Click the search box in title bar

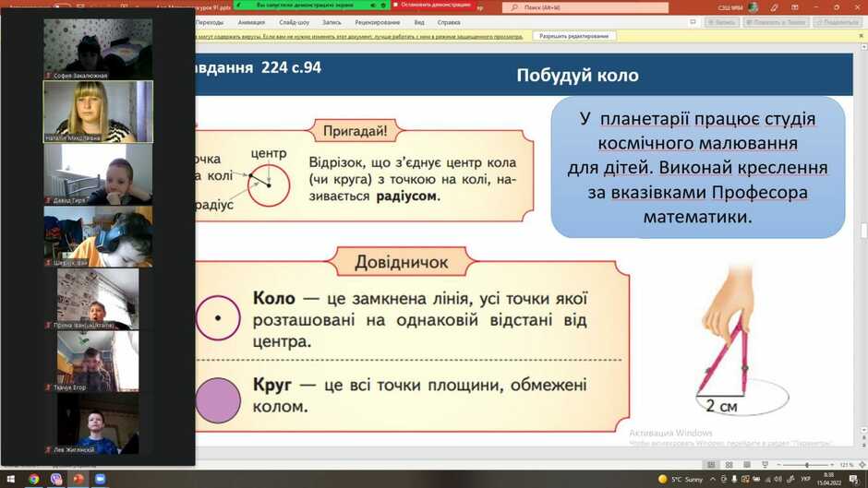pos(585,7)
